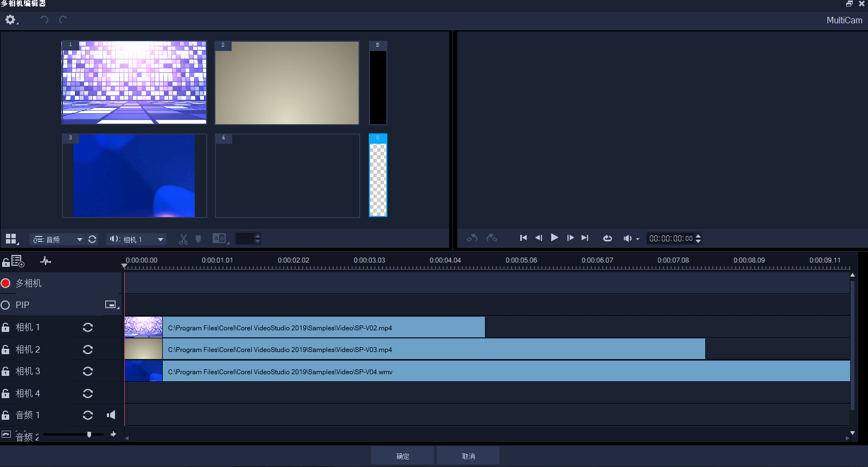Viewport: 868px width, 467px height.
Task: Mute the 音频 1 track speaker
Action: point(111,415)
